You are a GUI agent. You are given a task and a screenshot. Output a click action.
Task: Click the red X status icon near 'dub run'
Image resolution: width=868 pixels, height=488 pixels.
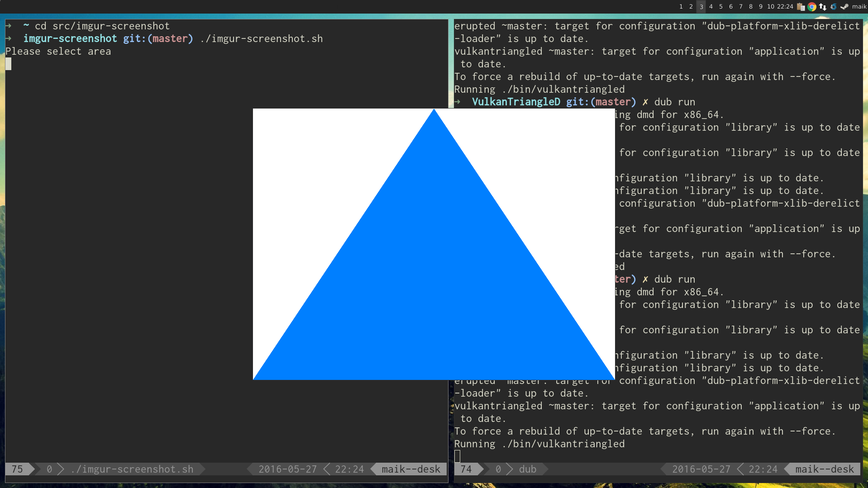(x=645, y=102)
